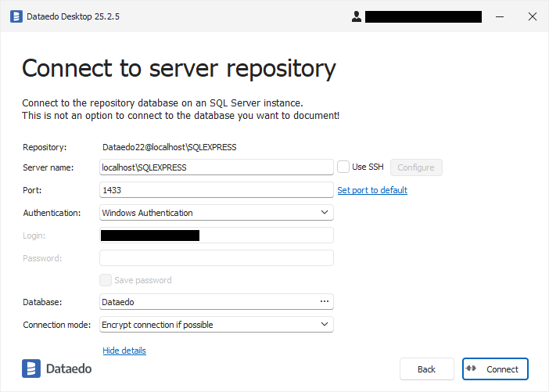The height and width of the screenshot is (392, 549).
Task: Click the Connect button
Action: click(x=495, y=369)
